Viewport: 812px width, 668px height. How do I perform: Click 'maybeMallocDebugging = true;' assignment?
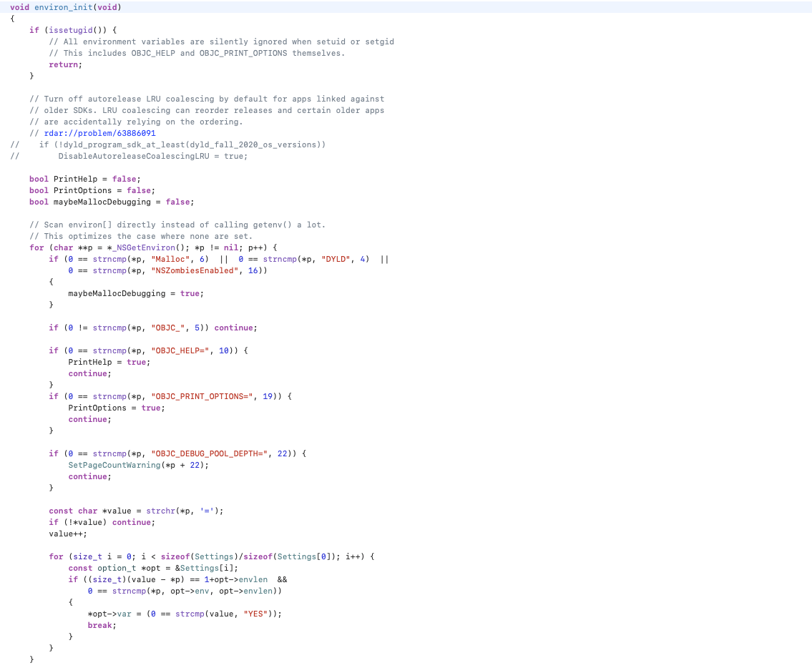coord(136,293)
